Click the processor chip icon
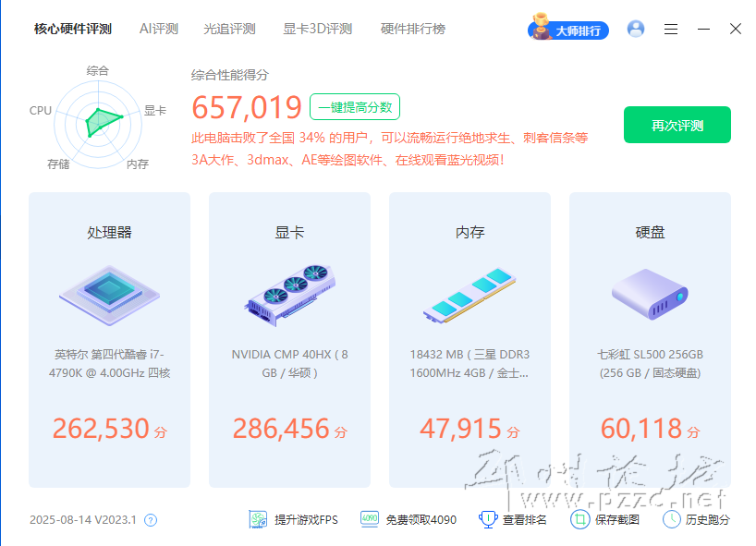 (x=109, y=295)
